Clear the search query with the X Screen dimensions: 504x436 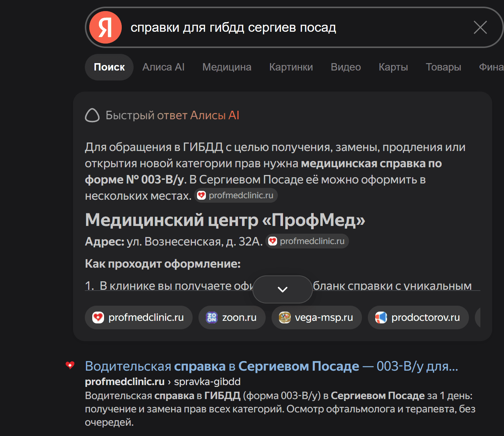click(480, 27)
